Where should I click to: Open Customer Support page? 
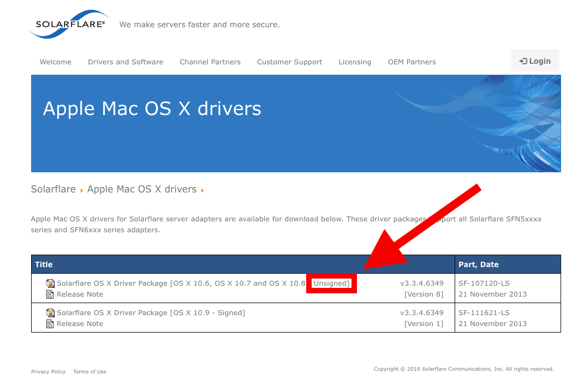[289, 62]
